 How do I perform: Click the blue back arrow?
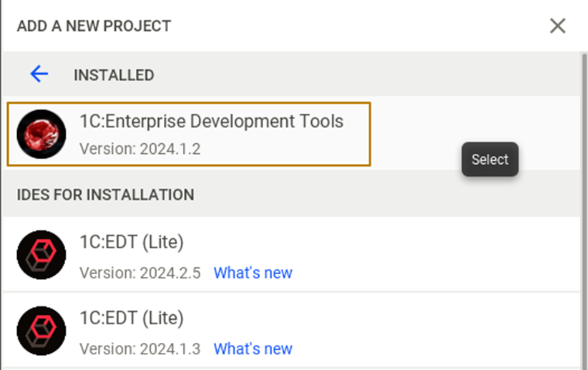39,74
